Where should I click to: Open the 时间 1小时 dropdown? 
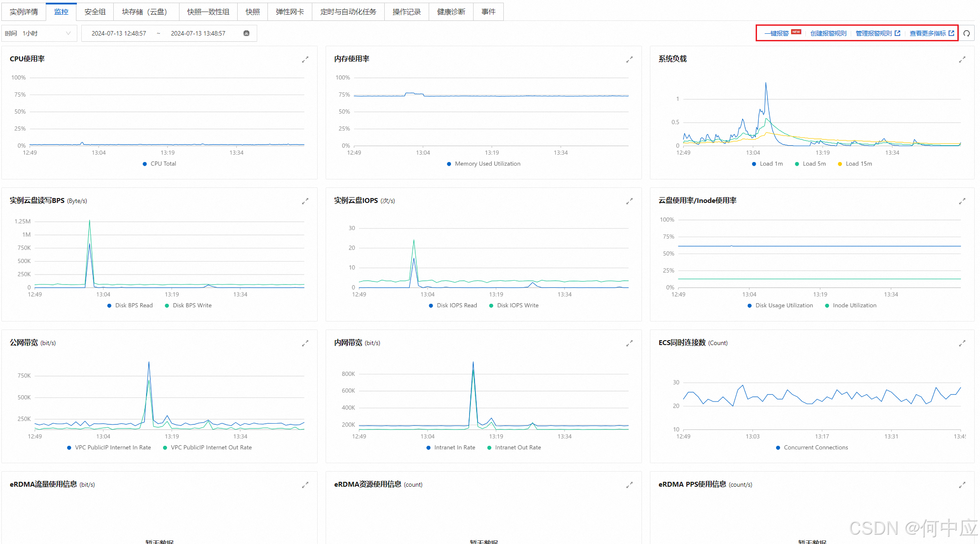[x=40, y=33]
